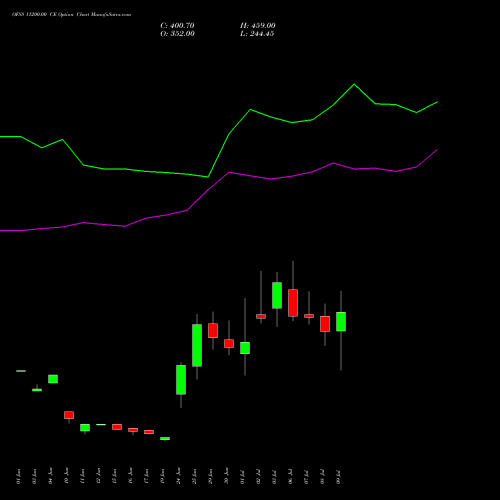Click the 24 Jun date axis label
Image resolution: width=500 pixels, height=500 pixels.
179,477
